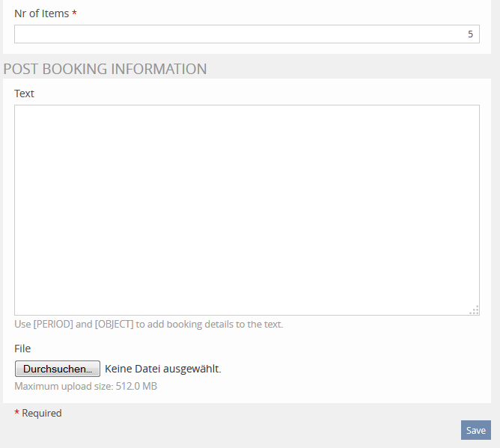Click the 'Keine Datei ausgewählt.' file status text

[x=163, y=369]
